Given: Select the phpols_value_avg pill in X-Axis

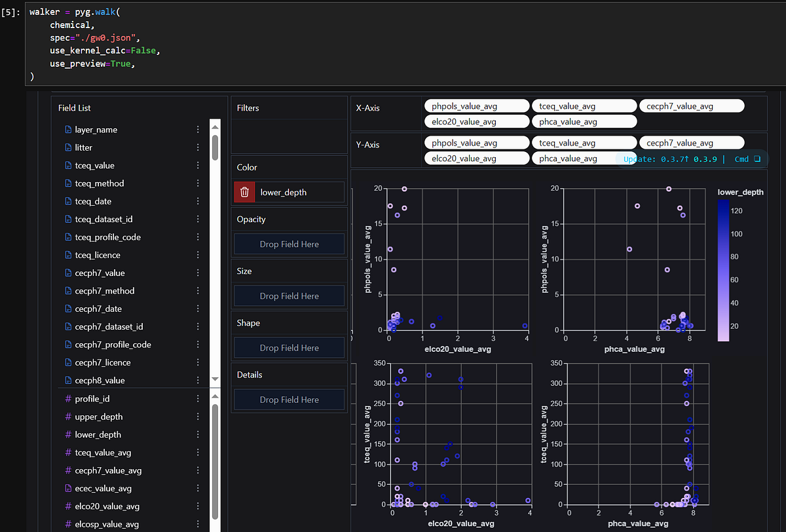Looking at the screenshot, I should point(477,105).
